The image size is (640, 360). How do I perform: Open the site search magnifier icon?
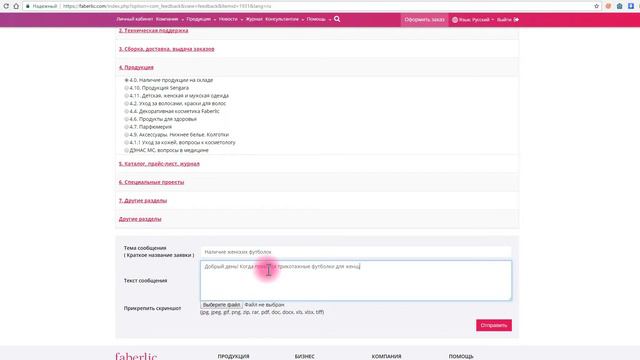(x=337, y=19)
